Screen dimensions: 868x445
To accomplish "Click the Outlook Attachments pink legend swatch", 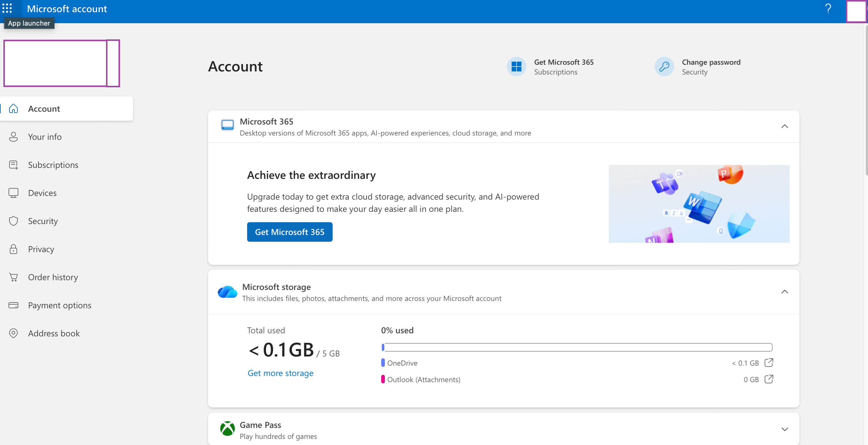I will (x=383, y=379).
